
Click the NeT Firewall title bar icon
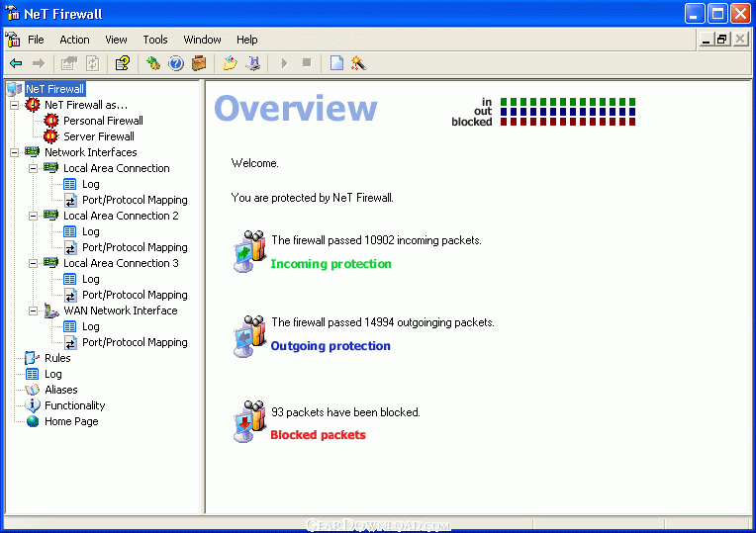coord(12,13)
